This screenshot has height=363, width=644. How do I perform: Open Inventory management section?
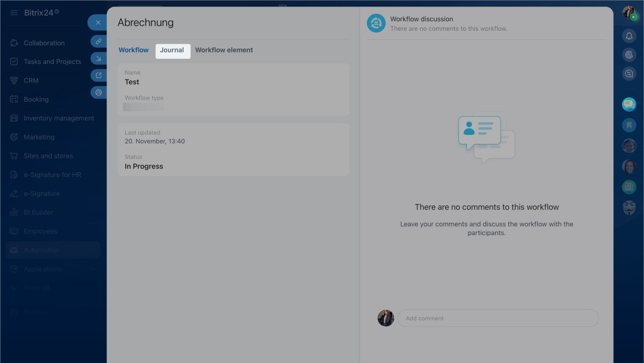pyautogui.click(x=59, y=118)
